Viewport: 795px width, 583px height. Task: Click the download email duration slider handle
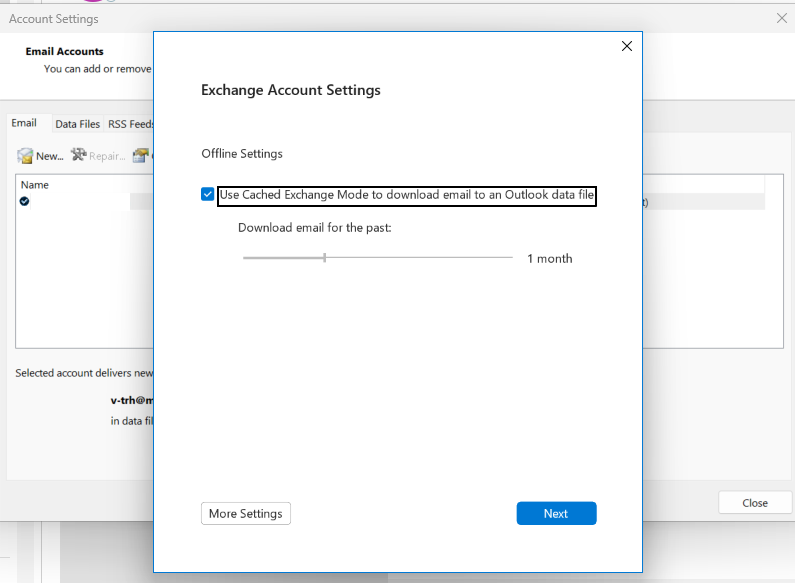(324, 258)
